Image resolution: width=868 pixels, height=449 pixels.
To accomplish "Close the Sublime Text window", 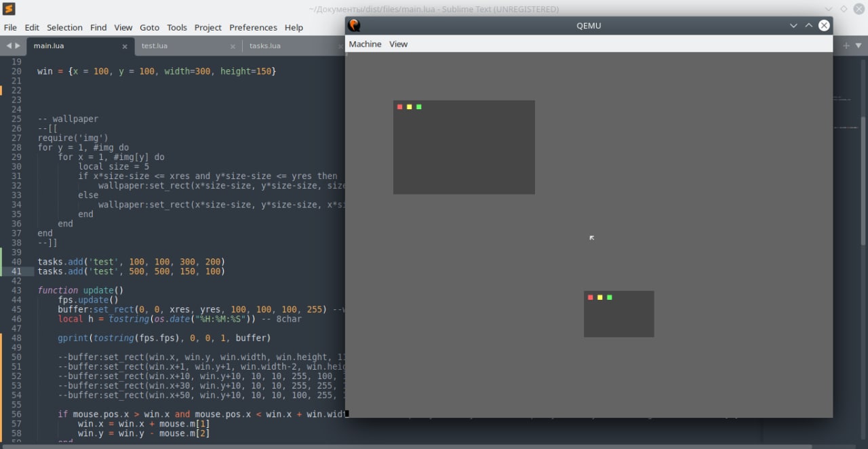I will coord(859,9).
